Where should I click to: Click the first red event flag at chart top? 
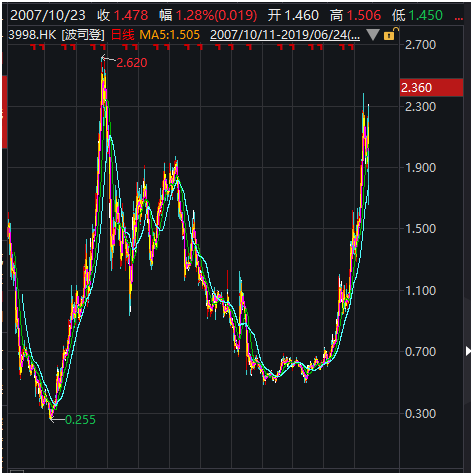(34, 47)
